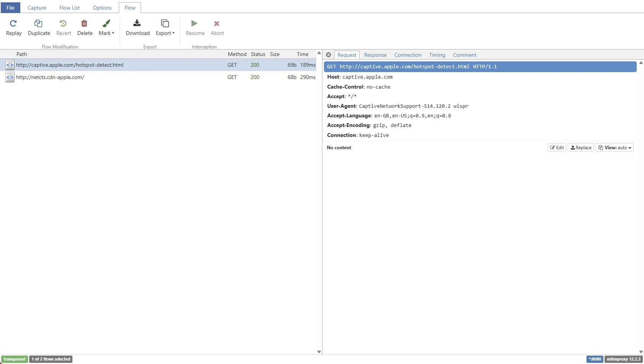Image resolution: width=644 pixels, height=364 pixels.
Task: Click the request line GET captive.apple.com
Action: pos(480,67)
